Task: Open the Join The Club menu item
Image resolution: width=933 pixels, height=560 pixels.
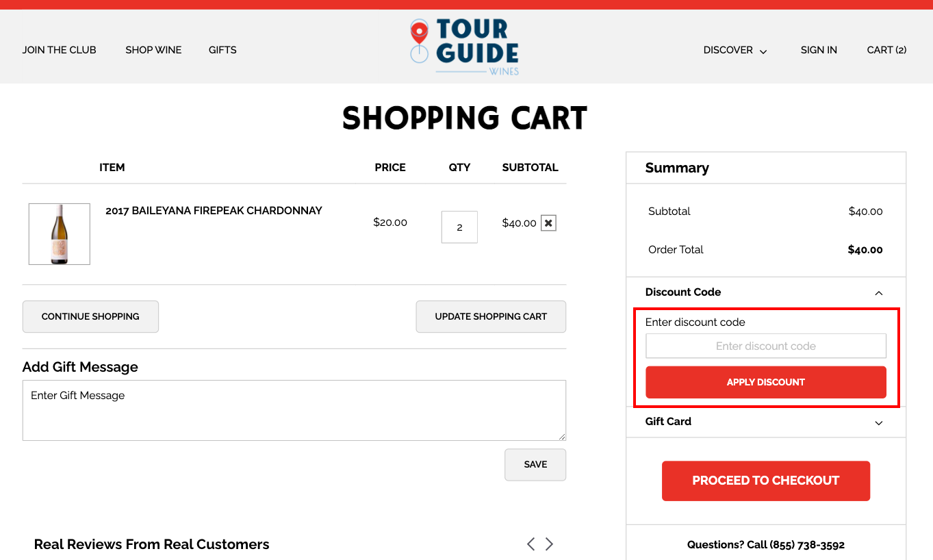Action: pos(60,50)
